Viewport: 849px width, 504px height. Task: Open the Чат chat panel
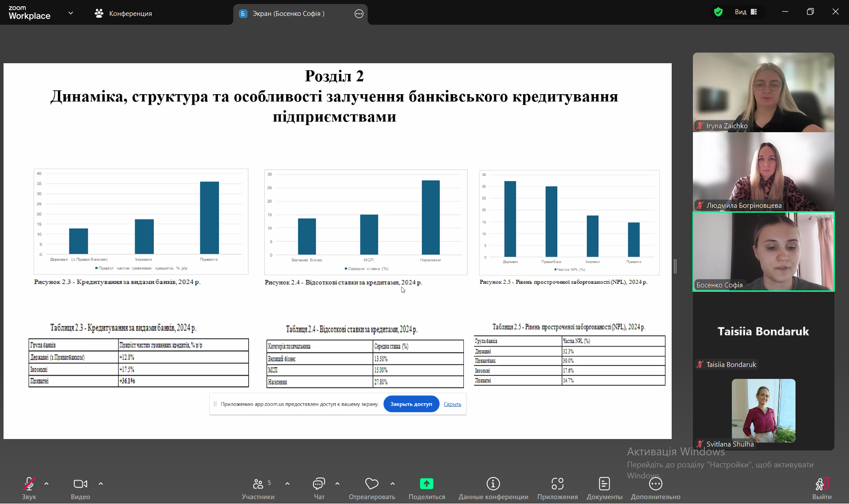pyautogui.click(x=319, y=484)
